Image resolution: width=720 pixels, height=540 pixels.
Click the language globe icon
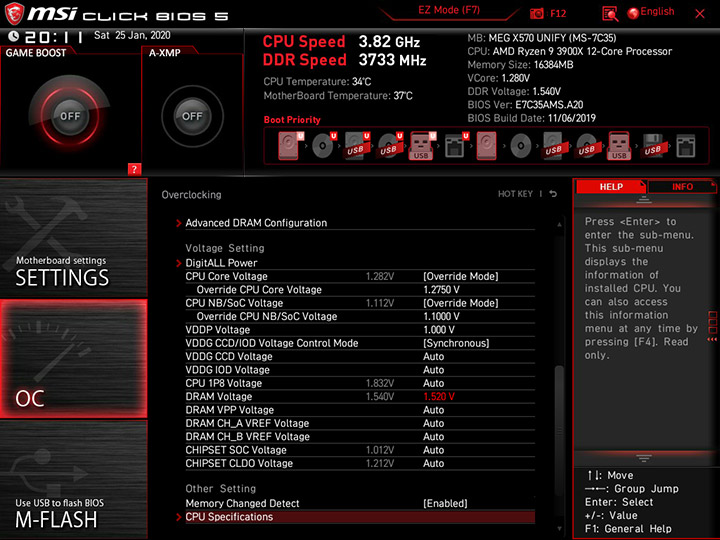(633, 13)
